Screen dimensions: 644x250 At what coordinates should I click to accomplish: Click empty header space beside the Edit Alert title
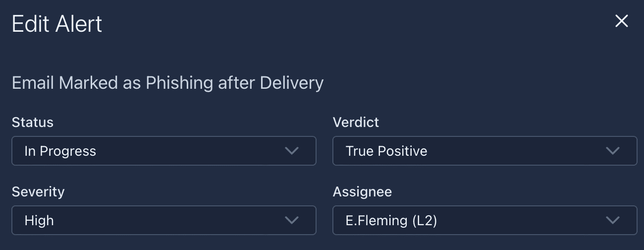[x=347, y=24]
